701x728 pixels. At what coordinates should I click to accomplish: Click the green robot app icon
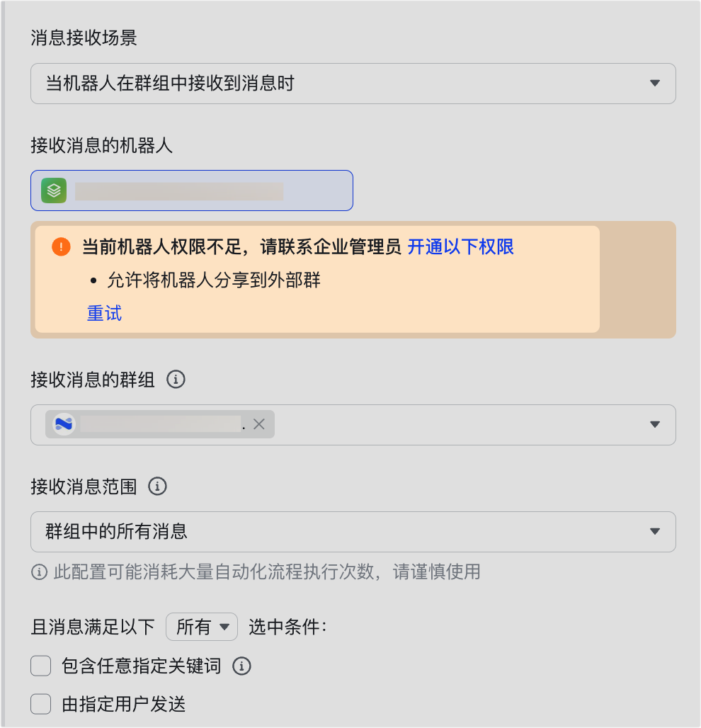coord(54,190)
